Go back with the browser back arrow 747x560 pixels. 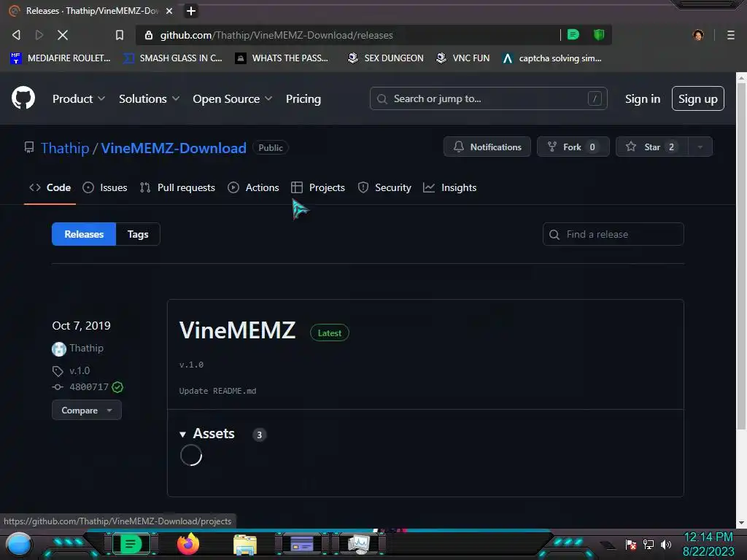point(16,35)
